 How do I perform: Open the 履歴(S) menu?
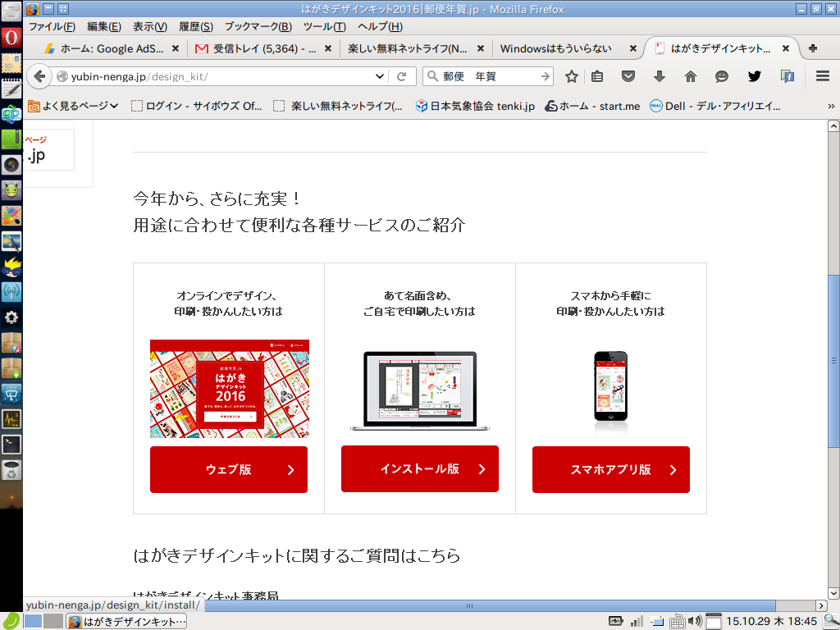196,27
